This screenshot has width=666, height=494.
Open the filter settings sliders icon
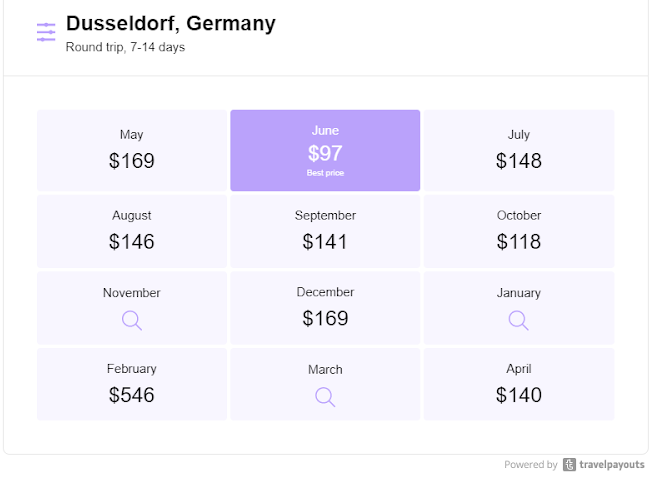pyautogui.click(x=46, y=32)
